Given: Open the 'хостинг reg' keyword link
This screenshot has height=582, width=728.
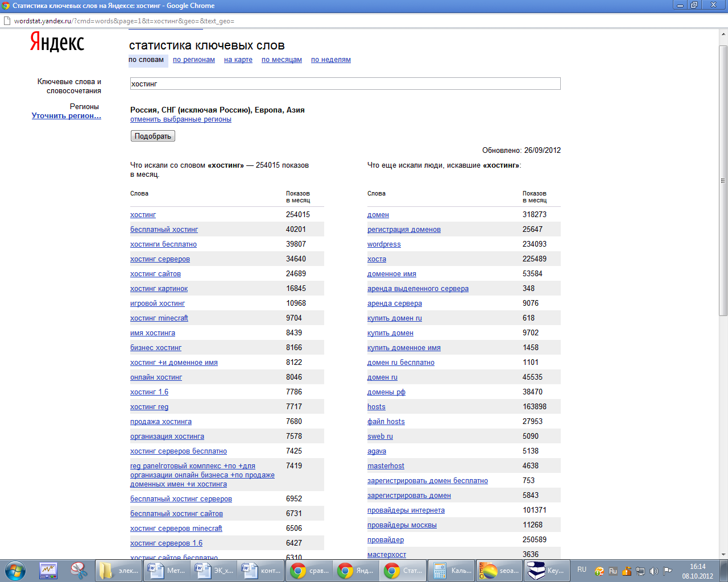Looking at the screenshot, I should (x=149, y=407).
